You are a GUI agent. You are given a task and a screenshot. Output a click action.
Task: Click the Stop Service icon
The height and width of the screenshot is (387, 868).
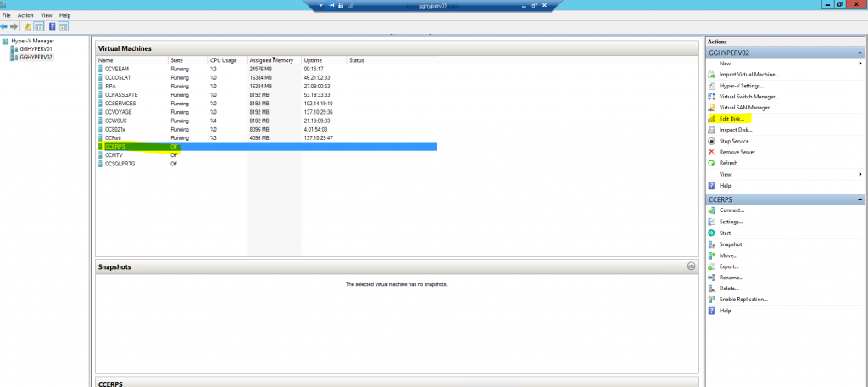point(712,141)
